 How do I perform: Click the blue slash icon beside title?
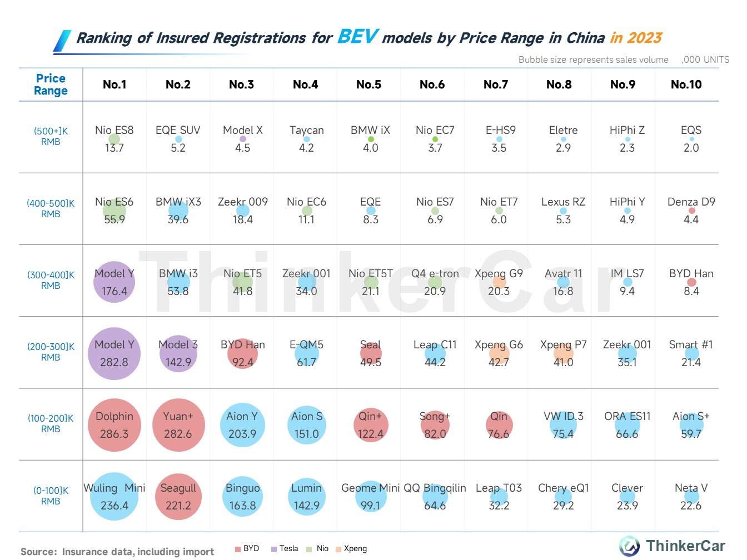click(x=62, y=41)
